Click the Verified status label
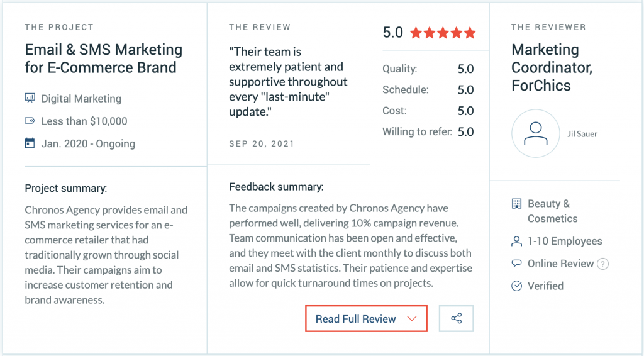644x356 pixels. 545,286
